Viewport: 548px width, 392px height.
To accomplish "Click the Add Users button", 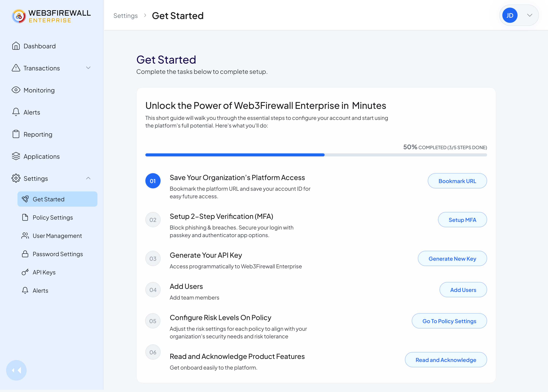I will (x=463, y=290).
